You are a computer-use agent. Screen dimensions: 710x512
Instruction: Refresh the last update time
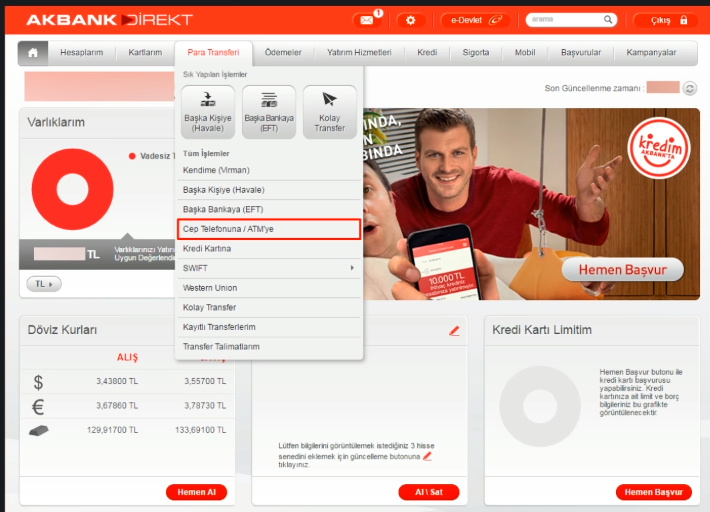[690, 88]
